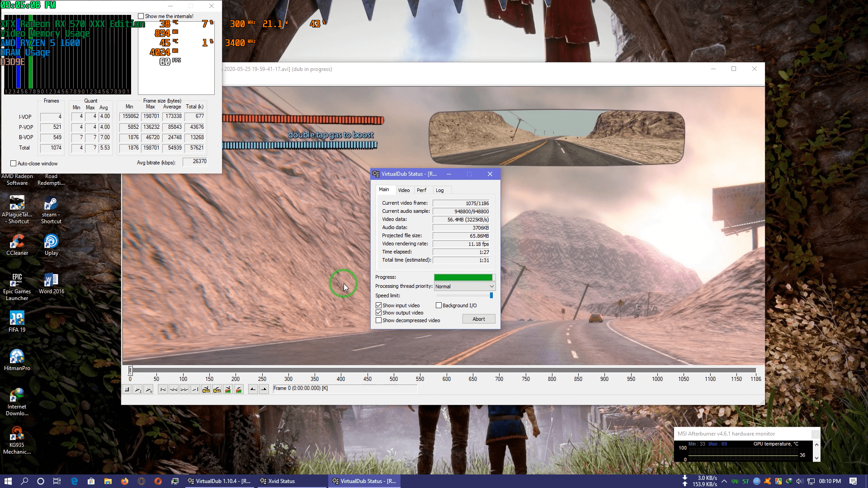Step backward one frame icon
Viewport: 868px width, 488px height.
pos(174,389)
